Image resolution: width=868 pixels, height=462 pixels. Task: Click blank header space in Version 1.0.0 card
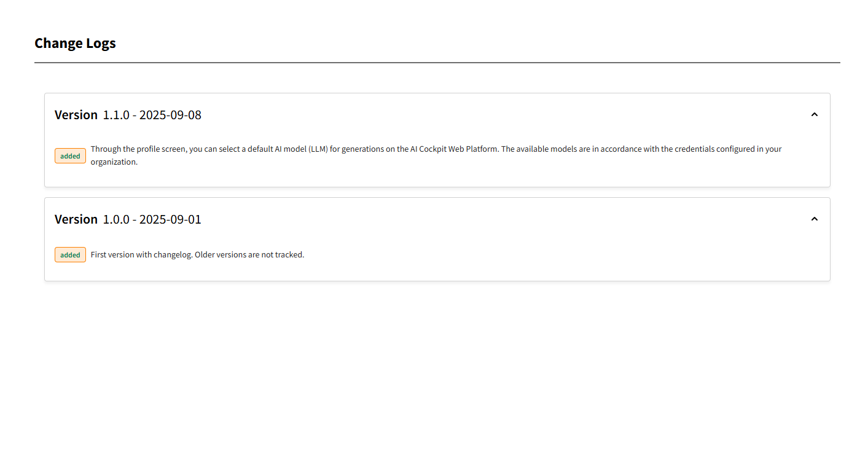click(x=491, y=219)
